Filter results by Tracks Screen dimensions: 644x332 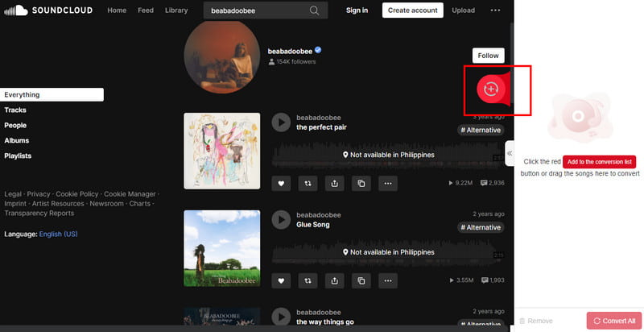15,110
